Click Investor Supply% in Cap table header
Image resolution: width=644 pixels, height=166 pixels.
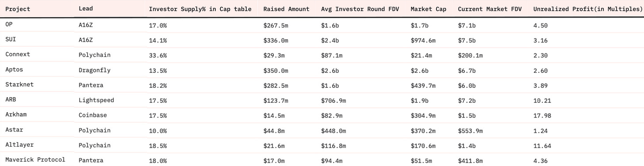(x=200, y=9)
